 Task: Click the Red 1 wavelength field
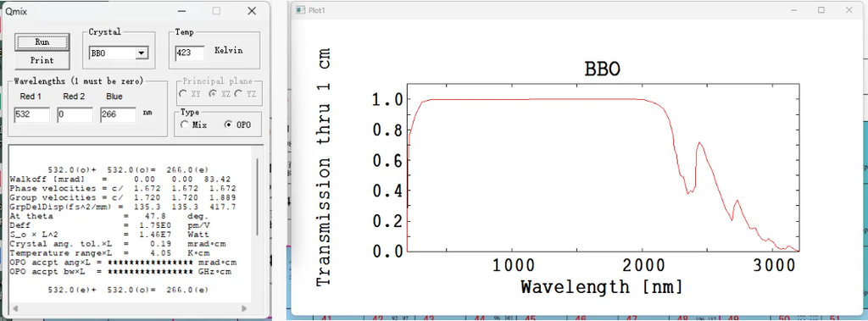(x=32, y=115)
